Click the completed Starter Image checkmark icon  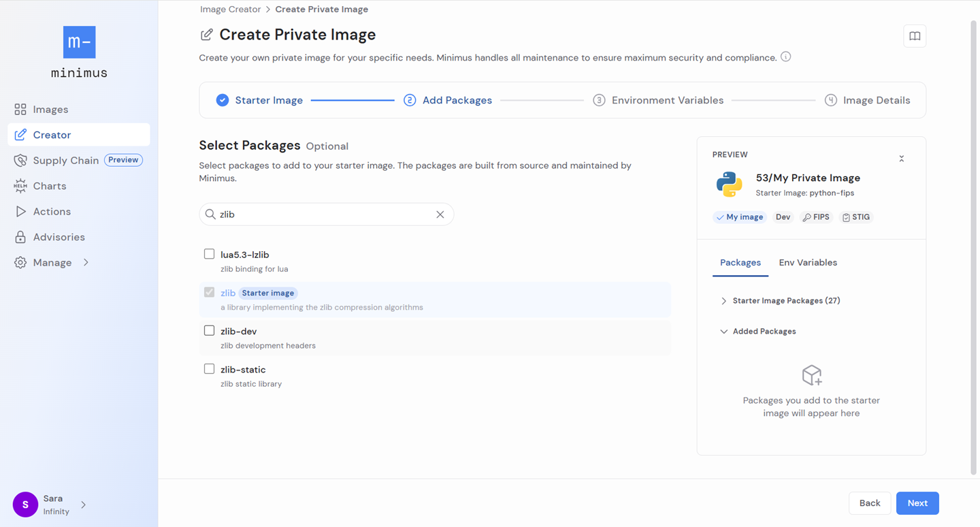click(223, 100)
